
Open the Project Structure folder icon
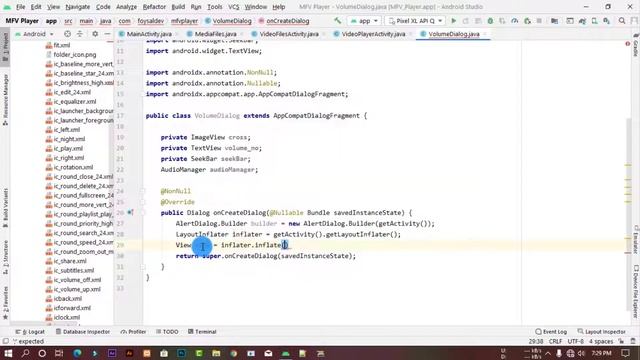[x=554, y=21]
